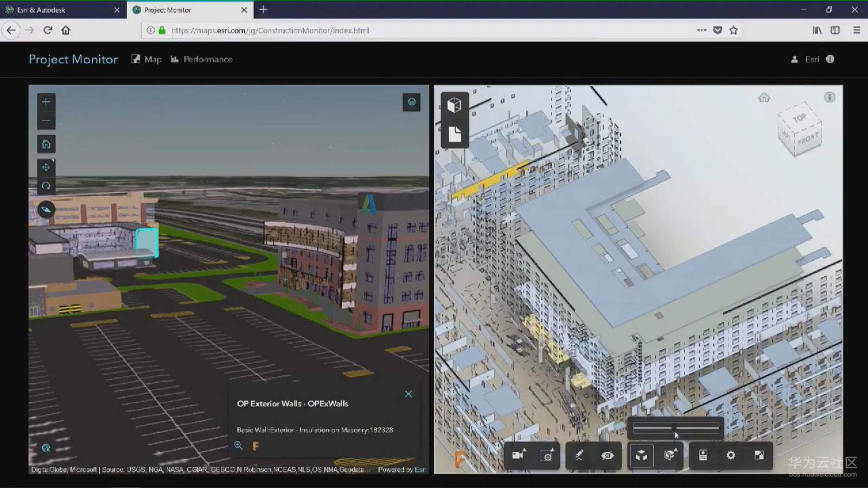Go to browser home page
The image size is (868, 488).
point(66,30)
